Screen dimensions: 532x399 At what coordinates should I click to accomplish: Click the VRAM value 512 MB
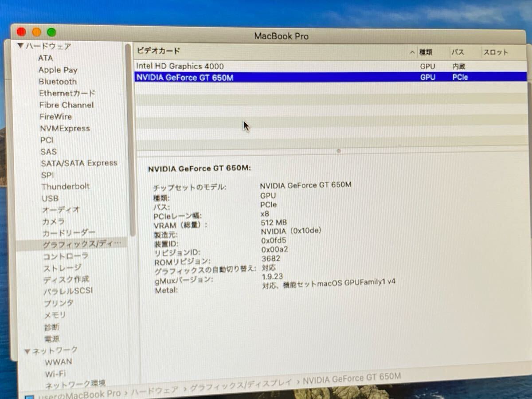coord(274,222)
